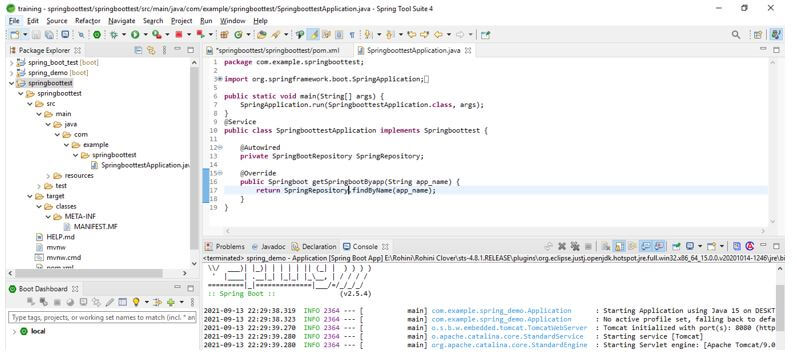Toggle Boot Dashboard properties view columns icon
Screen dimensions: 797x364
click(122, 302)
